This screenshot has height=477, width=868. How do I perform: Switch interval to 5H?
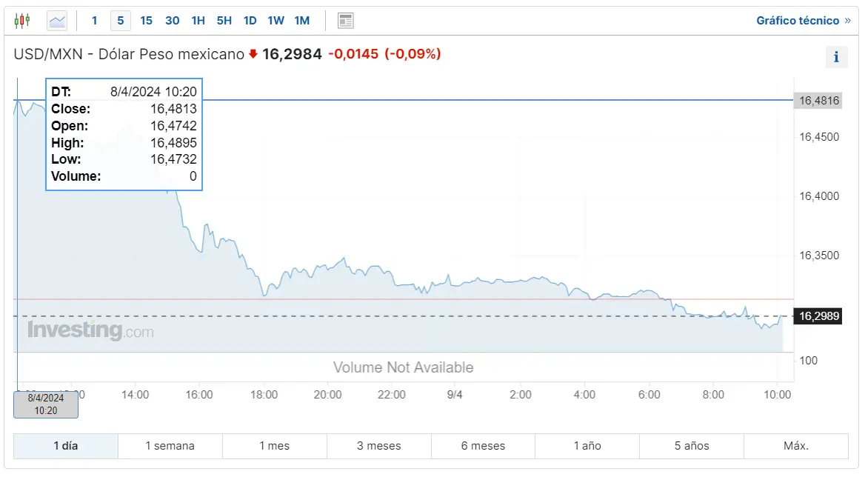pos(224,21)
